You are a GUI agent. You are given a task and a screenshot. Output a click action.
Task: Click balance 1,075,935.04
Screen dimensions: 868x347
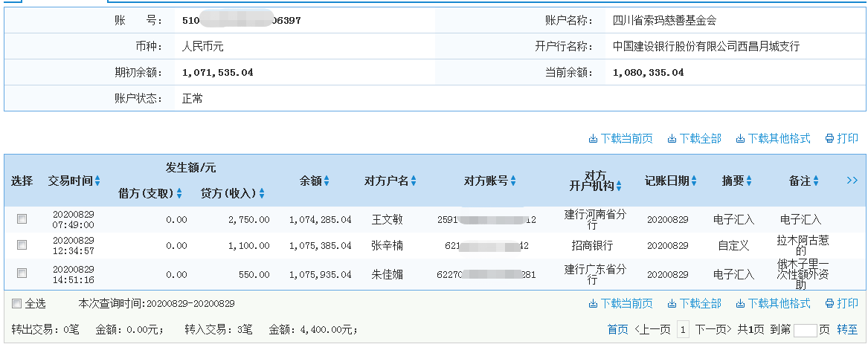(x=320, y=273)
